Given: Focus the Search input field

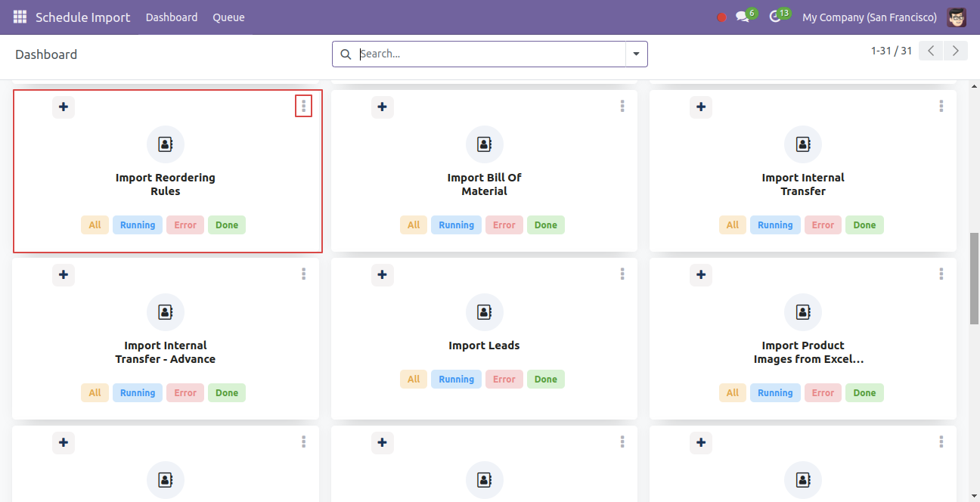Looking at the screenshot, I should (490, 54).
